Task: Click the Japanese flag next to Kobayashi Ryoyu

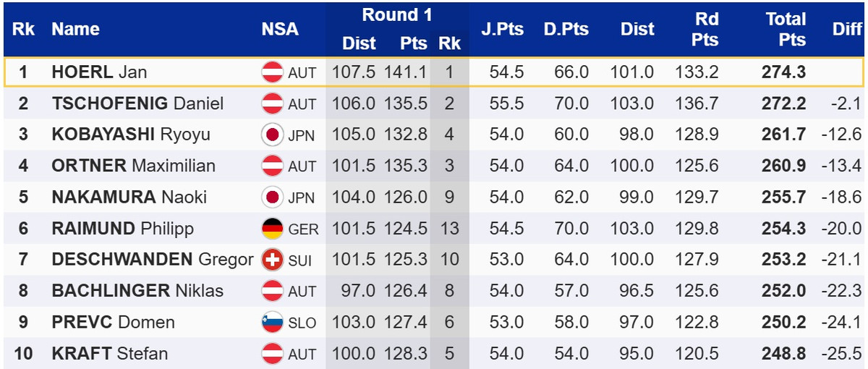Action: coord(272,135)
